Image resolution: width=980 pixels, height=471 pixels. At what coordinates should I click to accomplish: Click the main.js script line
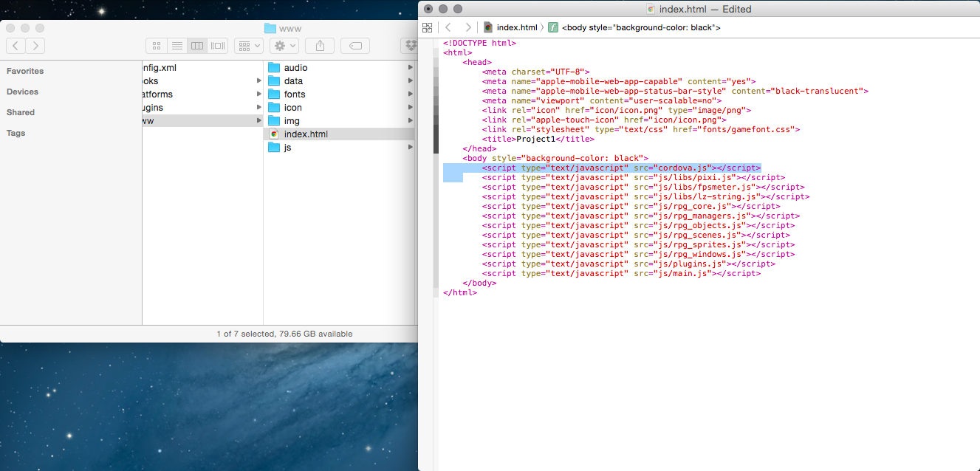click(x=621, y=273)
